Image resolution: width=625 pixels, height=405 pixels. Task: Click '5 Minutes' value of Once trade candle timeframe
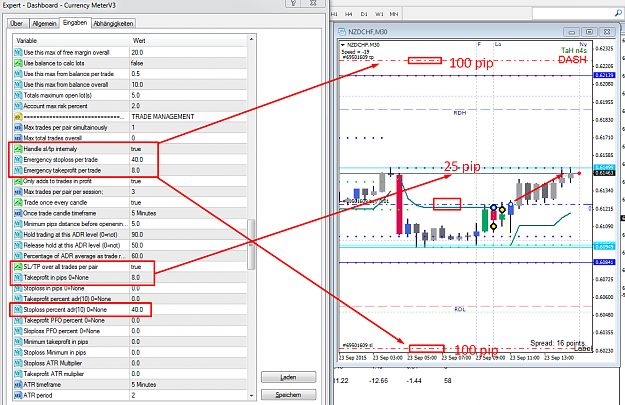[144, 213]
